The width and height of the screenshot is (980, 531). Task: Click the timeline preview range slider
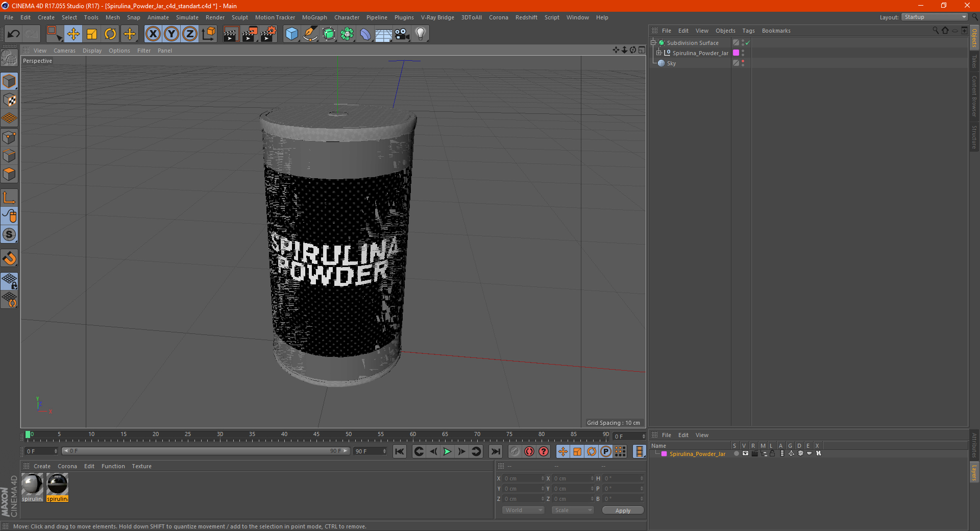point(206,451)
